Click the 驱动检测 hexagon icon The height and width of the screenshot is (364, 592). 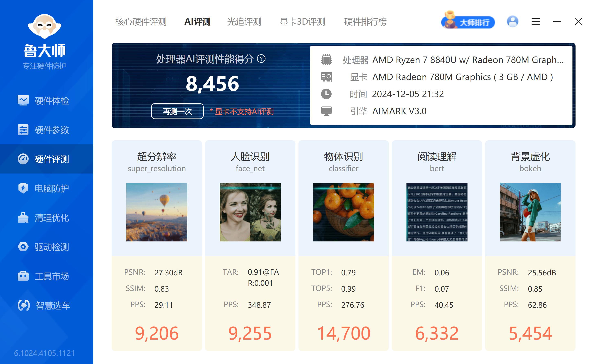pyautogui.click(x=23, y=247)
